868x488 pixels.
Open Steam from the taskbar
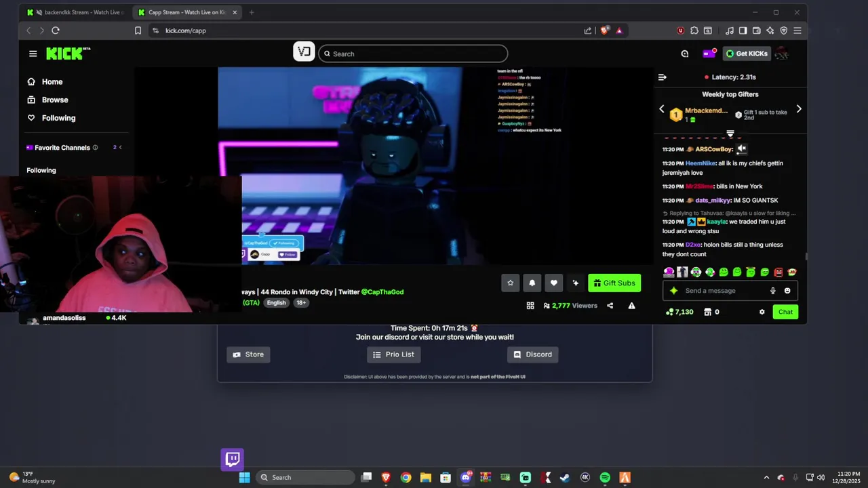[x=564, y=478]
